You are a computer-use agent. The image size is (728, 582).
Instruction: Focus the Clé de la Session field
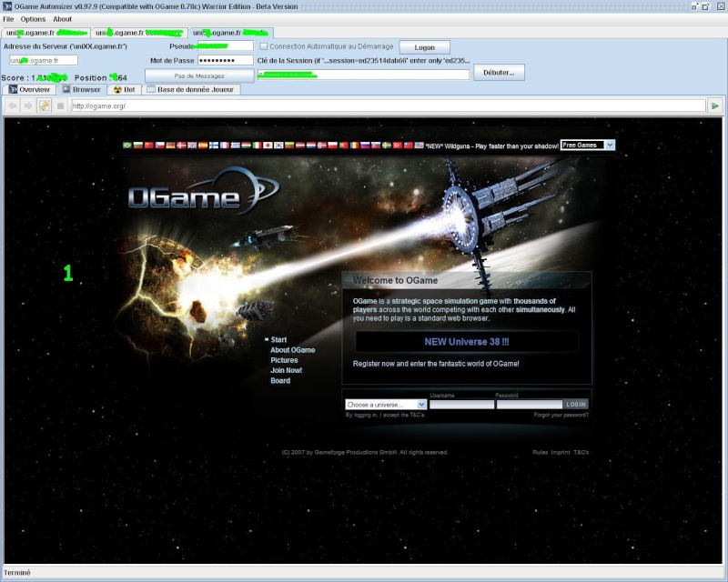[x=363, y=75]
